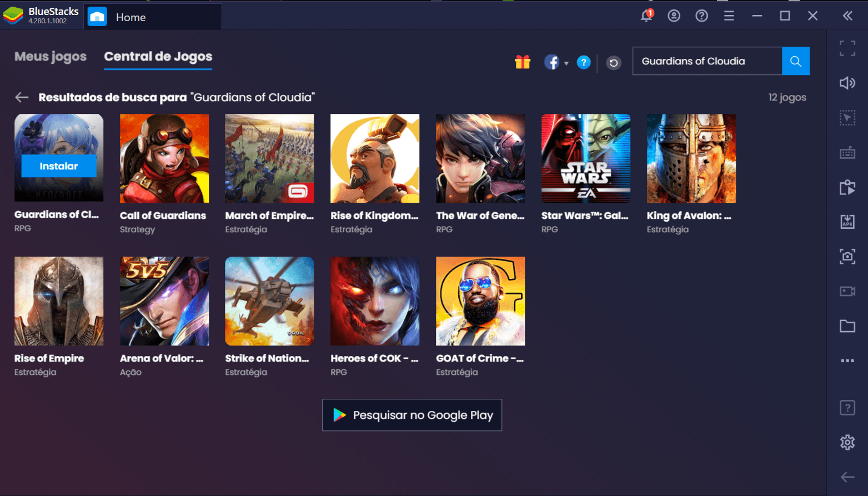
Task: Search on Google Play
Action: point(412,415)
